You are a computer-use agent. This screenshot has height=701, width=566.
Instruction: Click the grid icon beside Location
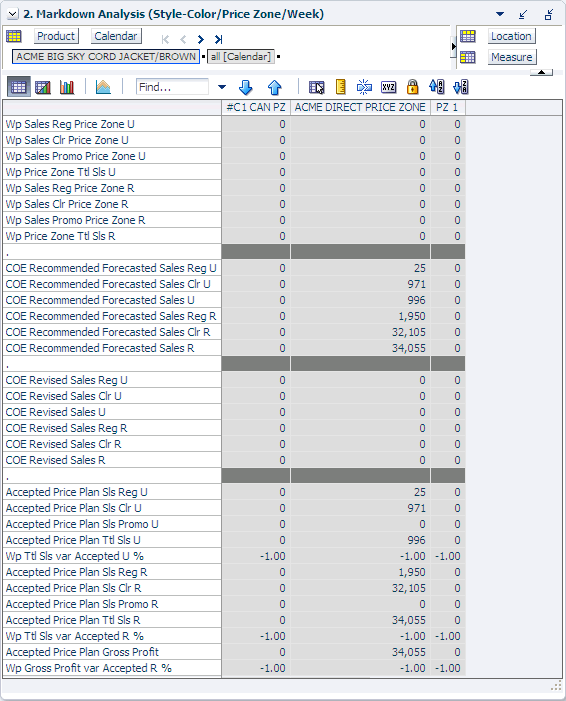pos(468,36)
